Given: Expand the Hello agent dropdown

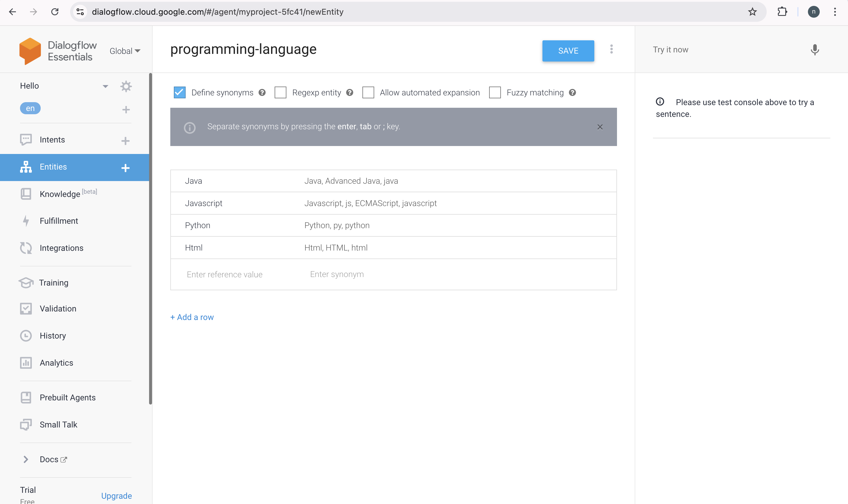Looking at the screenshot, I should pyautogui.click(x=105, y=86).
